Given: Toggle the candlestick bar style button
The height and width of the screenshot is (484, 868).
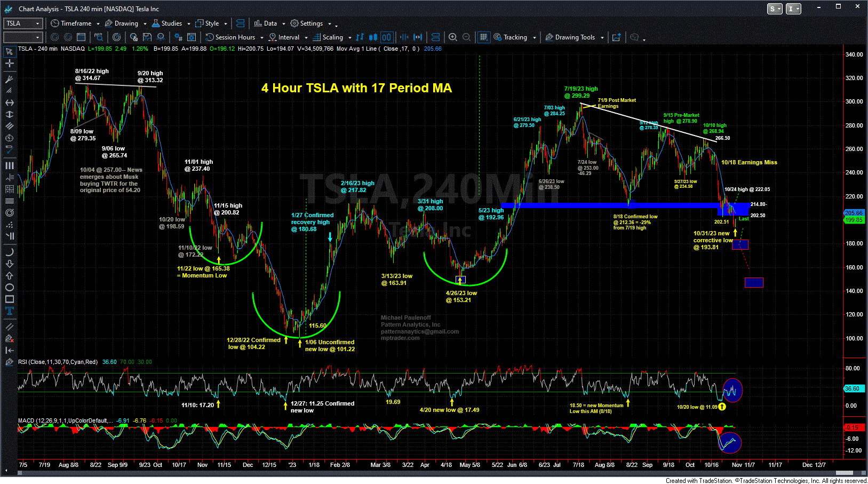Looking at the screenshot, I should [x=373, y=37].
